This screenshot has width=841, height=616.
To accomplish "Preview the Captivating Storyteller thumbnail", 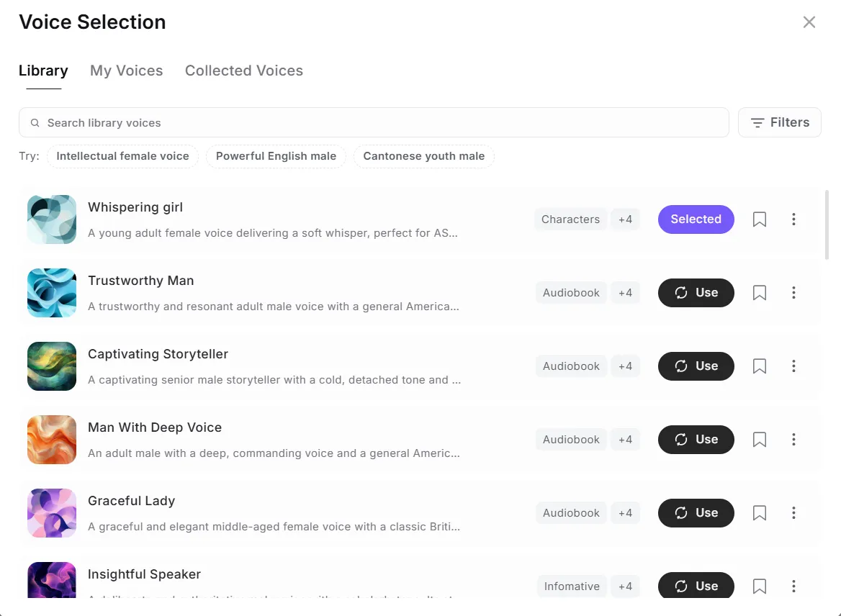I will pyautogui.click(x=52, y=366).
